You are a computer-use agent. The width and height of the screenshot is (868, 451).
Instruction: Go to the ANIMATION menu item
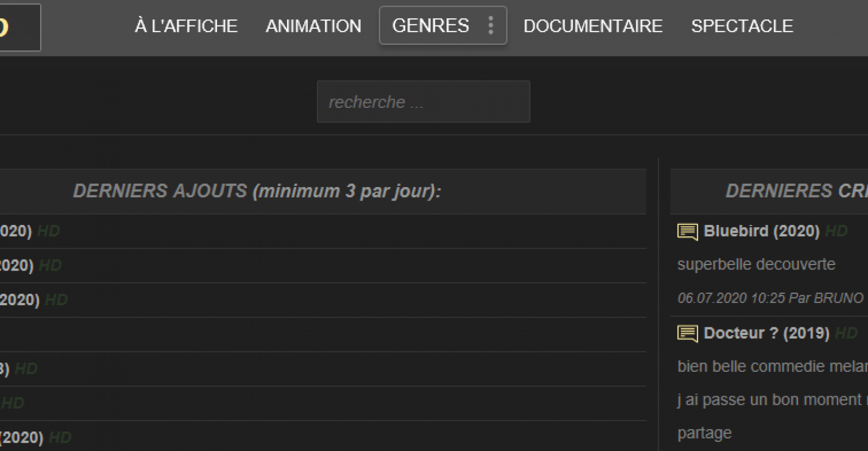[x=313, y=26]
